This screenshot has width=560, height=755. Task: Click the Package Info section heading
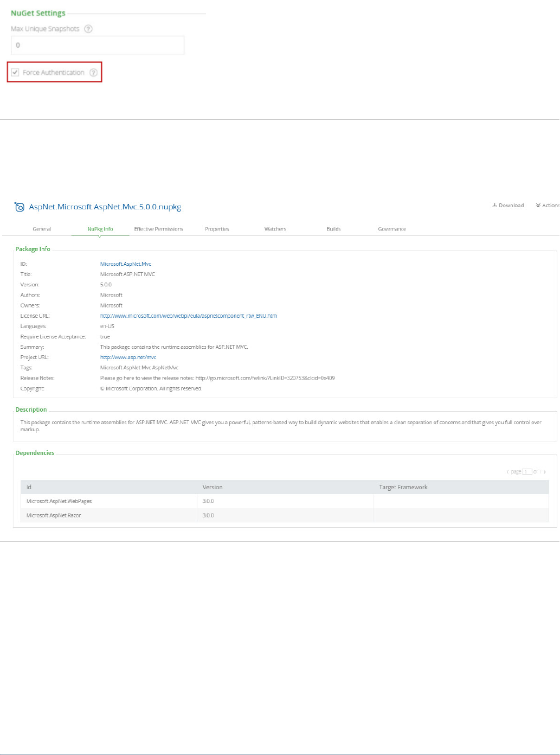33,249
